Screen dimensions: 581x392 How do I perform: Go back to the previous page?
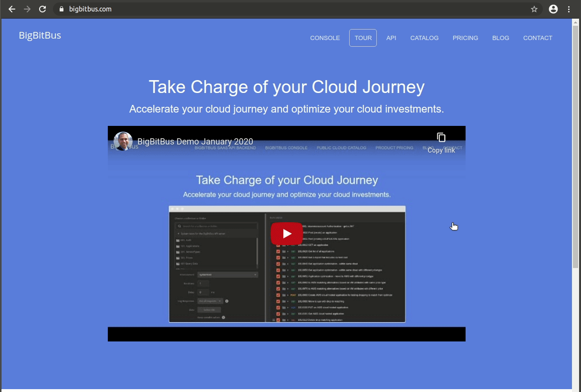pyautogui.click(x=12, y=9)
